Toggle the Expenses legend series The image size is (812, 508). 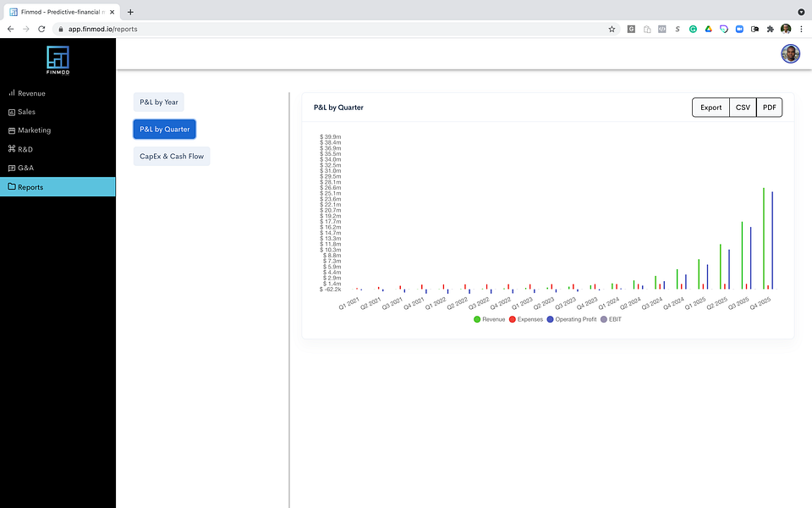click(x=525, y=319)
